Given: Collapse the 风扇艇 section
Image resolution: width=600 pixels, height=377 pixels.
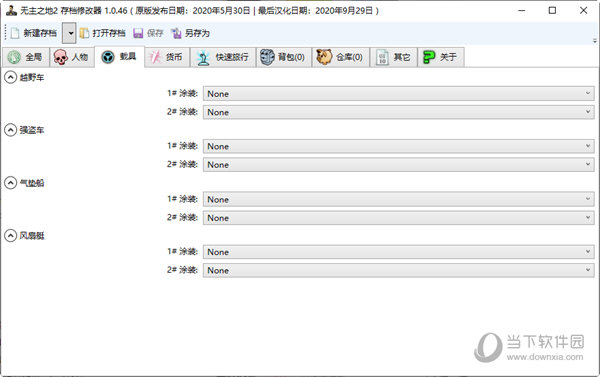Looking at the screenshot, I should point(10,235).
